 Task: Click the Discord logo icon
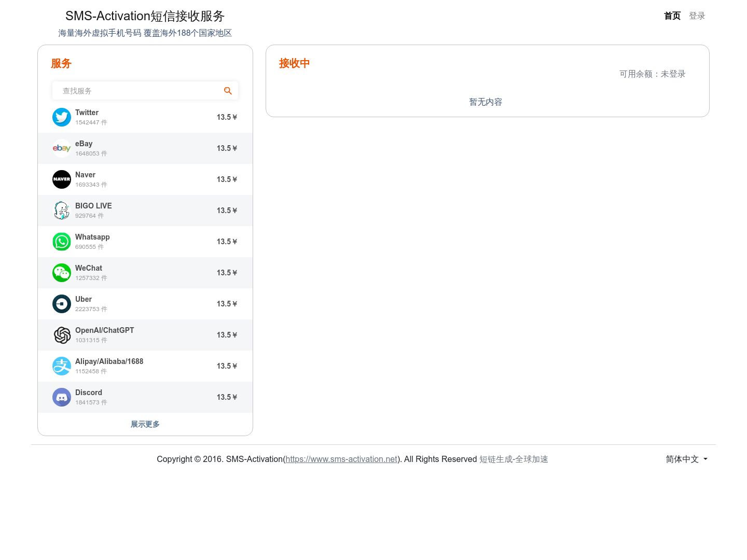pos(62,397)
